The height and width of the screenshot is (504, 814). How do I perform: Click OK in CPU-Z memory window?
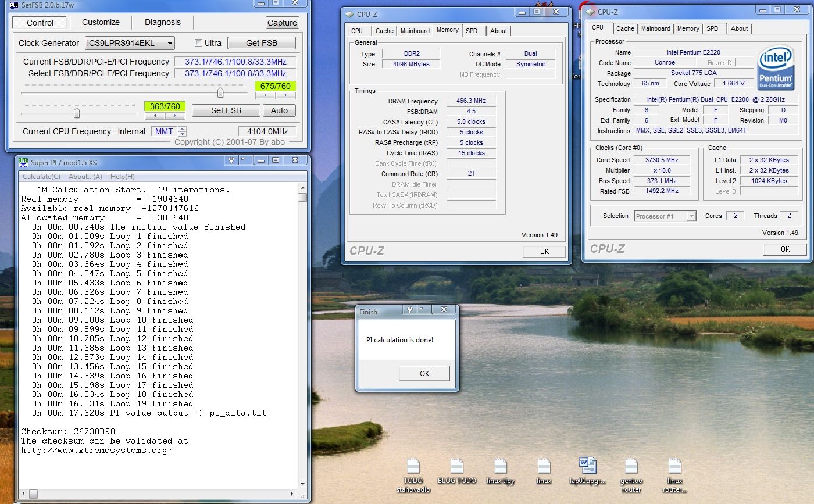tap(544, 251)
